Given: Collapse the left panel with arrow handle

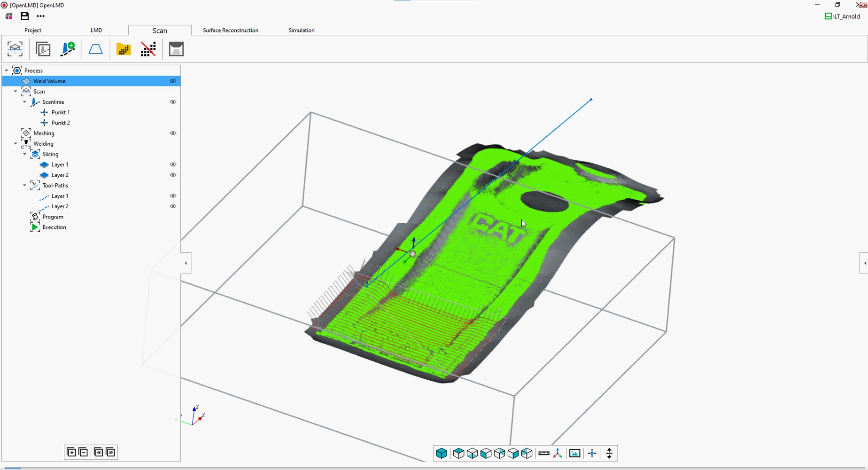Looking at the screenshot, I should pos(186,263).
